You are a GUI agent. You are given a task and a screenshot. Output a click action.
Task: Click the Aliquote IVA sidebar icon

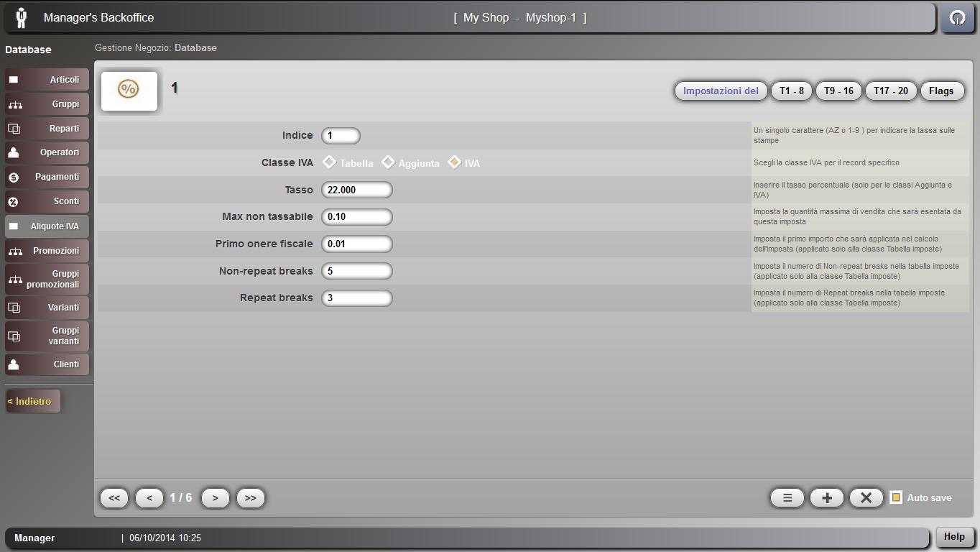click(x=14, y=226)
